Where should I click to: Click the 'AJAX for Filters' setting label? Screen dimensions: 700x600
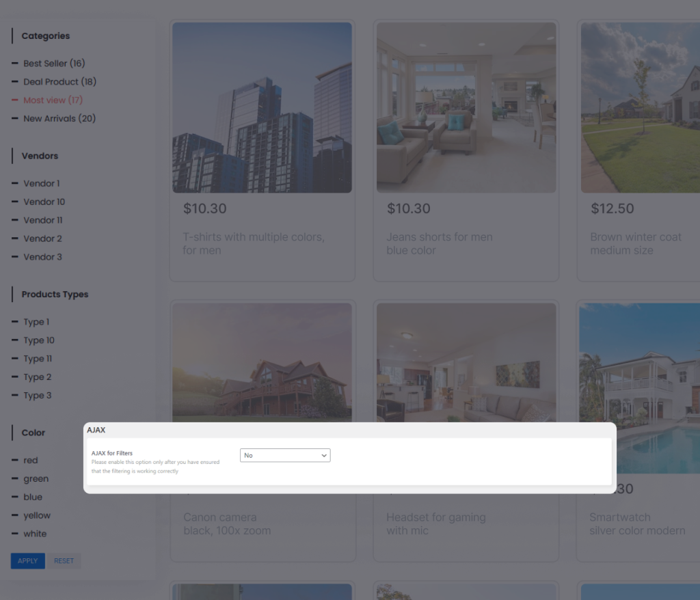click(x=112, y=453)
